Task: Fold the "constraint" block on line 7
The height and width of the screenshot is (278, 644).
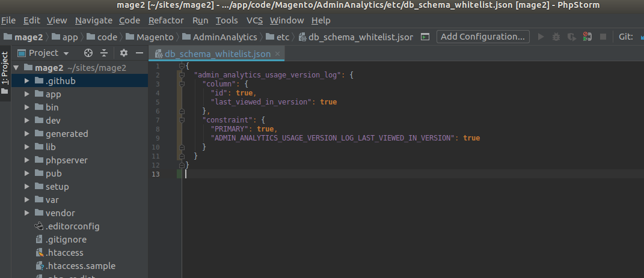Action: 182,120
